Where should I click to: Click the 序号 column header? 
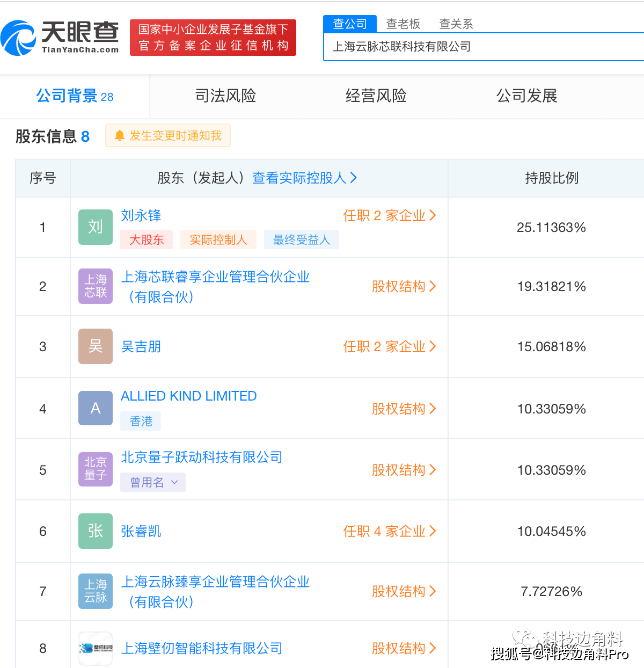43,178
